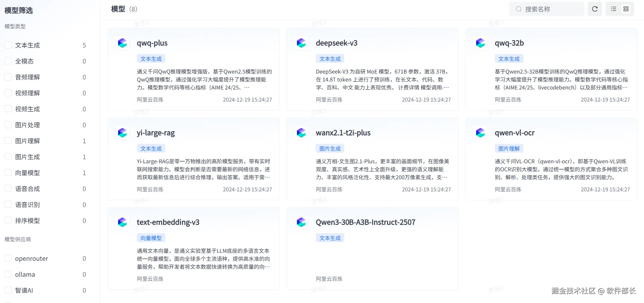The height and width of the screenshot is (303, 644).
Task: Check the 图片理解 filter checkbox
Action: coord(8,141)
